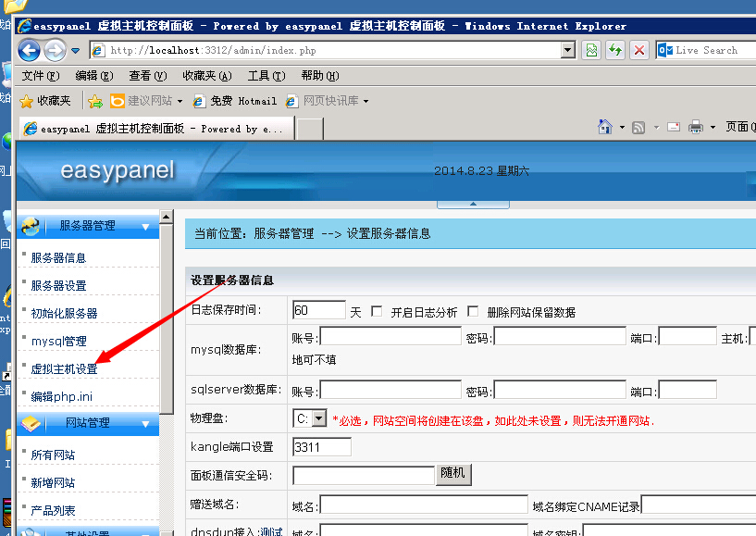Open the recent pages history arrow
756x536 pixels.
(x=75, y=50)
